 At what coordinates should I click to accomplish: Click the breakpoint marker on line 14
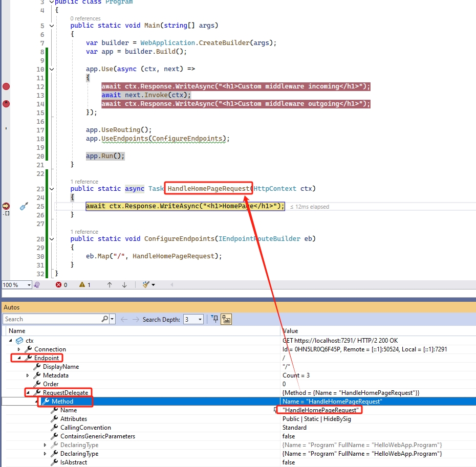tap(6, 104)
